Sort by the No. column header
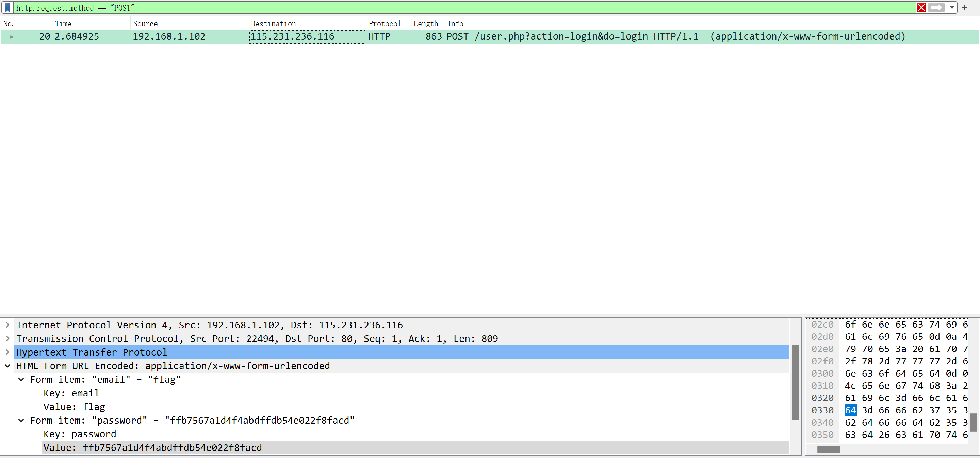The width and height of the screenshot is (980, 458). point(27,23)
